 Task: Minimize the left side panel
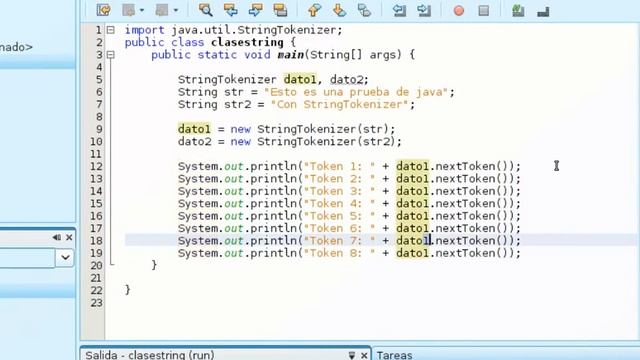pos(57,237)
